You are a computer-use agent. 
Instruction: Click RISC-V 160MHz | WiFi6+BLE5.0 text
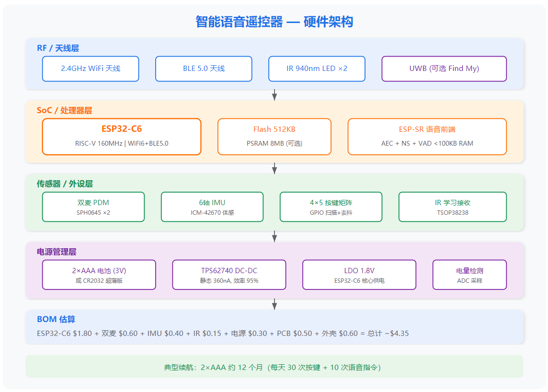click(x=122, y=143)
